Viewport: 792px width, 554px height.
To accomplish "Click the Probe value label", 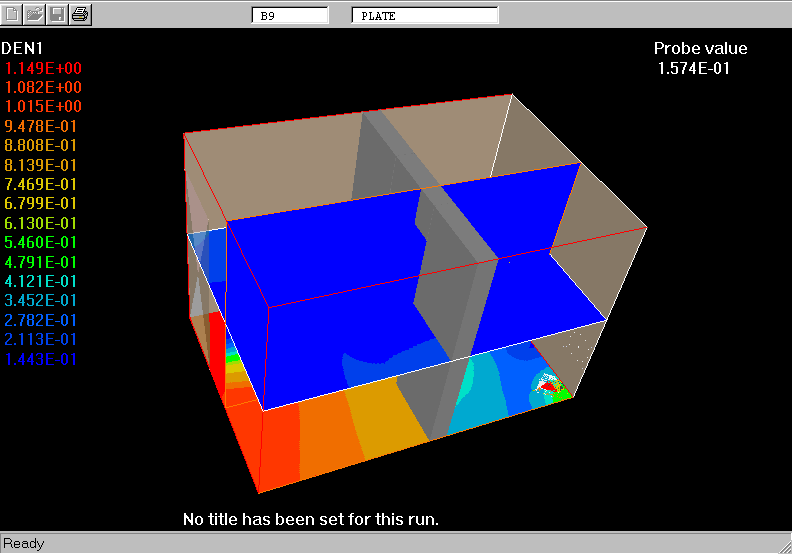I will pyautogui.click(x=700, y=48).
